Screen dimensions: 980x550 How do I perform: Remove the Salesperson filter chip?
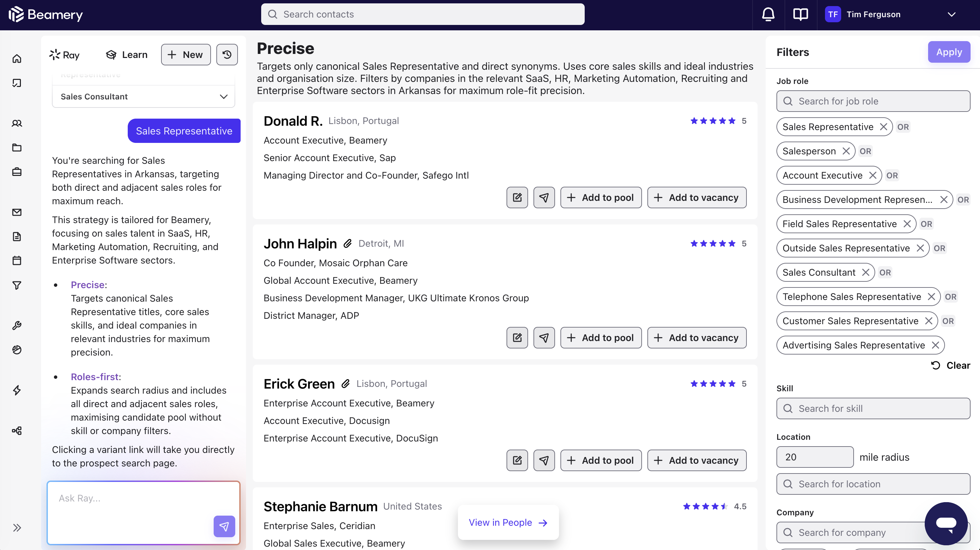846,151
